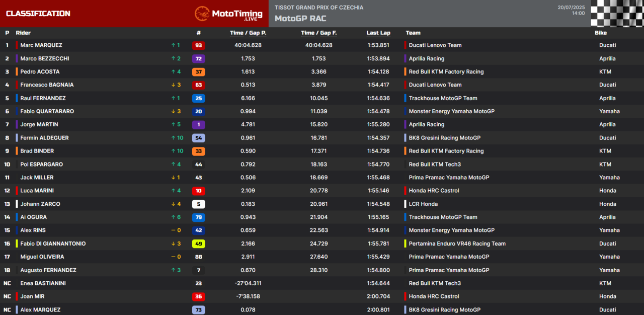This screenshot has width=644, height=315.
Task: Click the MotoGP RAC session label
Action: pyautogui.click(x=300, y=19)
